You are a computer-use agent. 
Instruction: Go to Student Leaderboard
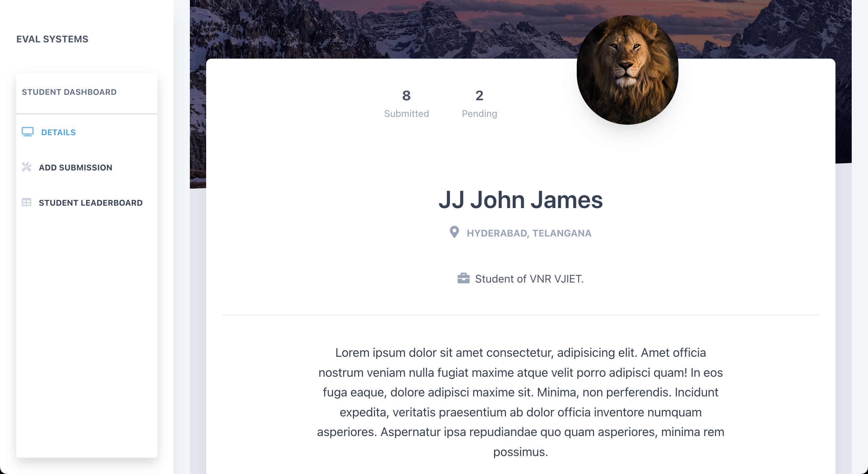(x=91, y=203)
